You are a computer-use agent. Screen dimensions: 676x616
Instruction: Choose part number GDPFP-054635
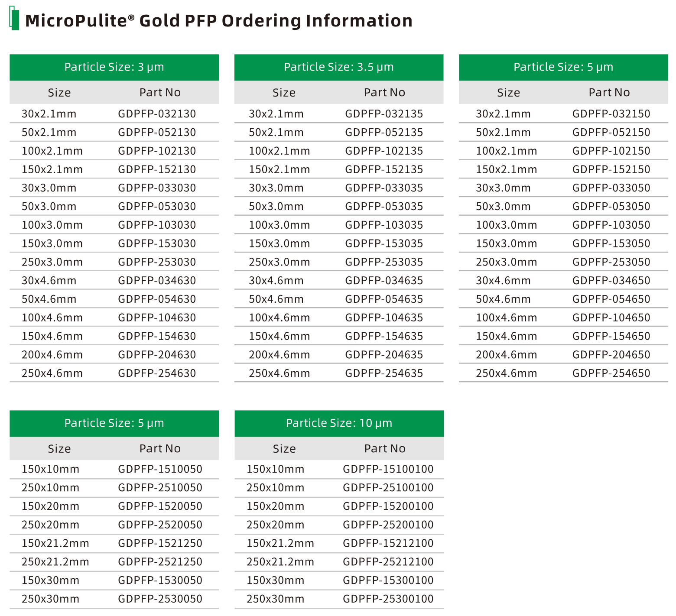coord(384,299)
